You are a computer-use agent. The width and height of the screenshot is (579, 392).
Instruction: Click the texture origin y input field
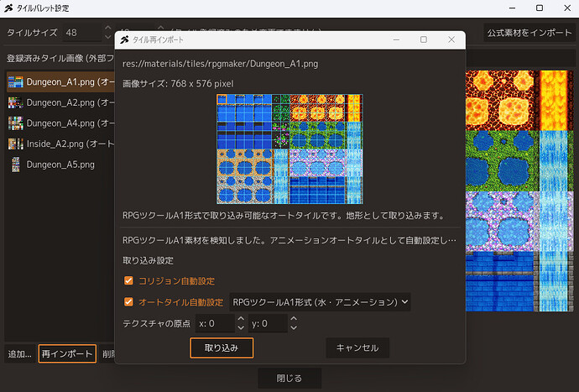(268, 323)
